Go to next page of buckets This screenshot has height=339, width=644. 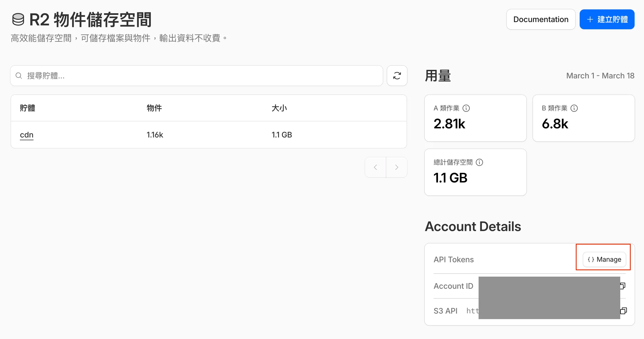coord(397,167)
